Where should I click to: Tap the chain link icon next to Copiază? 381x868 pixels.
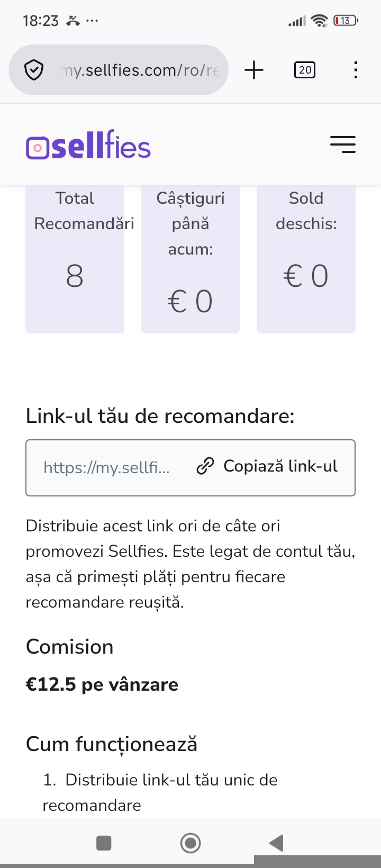[205, 466]
